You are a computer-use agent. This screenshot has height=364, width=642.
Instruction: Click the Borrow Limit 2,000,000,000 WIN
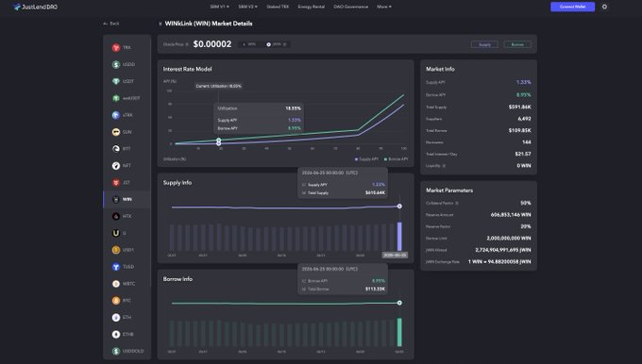click(x=509, y=238)
